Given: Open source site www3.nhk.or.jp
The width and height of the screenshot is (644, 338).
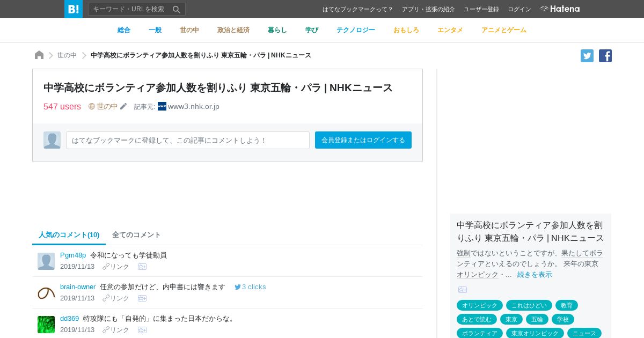Looking at the screenshot, I should [194, 106].
